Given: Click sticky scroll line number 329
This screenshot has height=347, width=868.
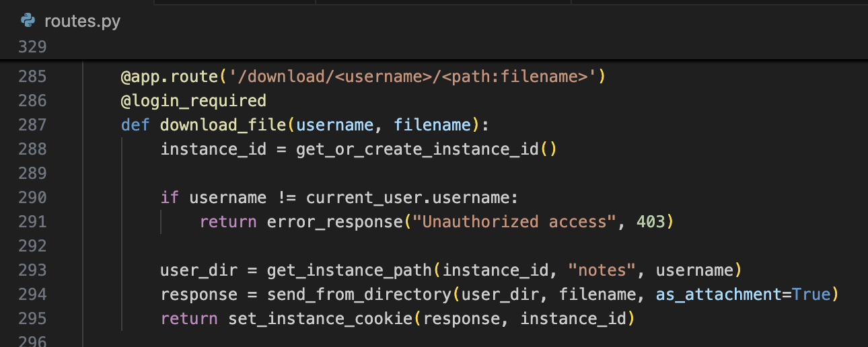Looking at the screenshot, I should tap(33, 47).
